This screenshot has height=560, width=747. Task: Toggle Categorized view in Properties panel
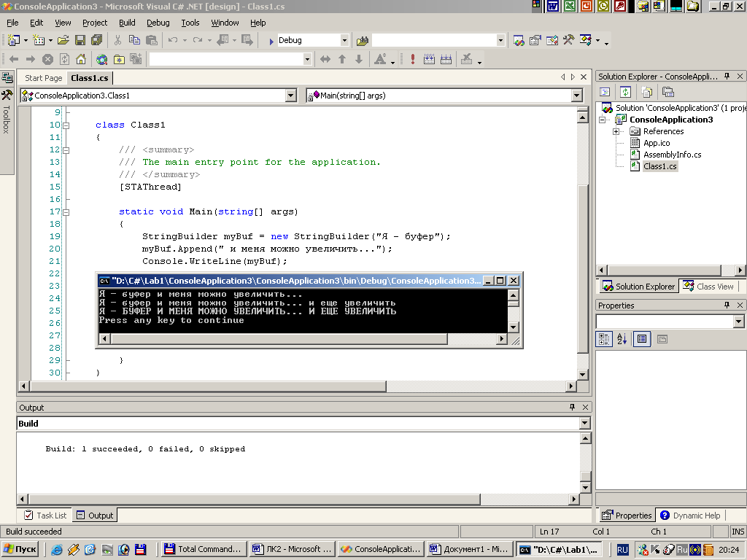(604, 339)
